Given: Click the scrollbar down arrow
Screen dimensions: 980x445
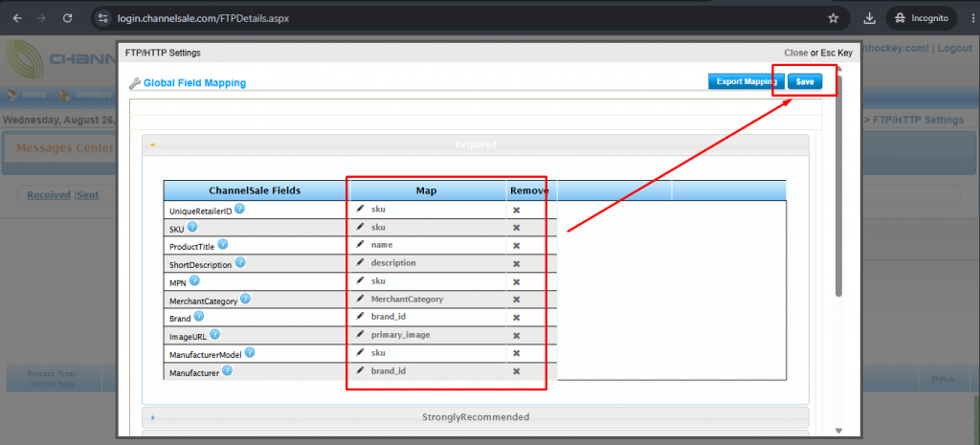Looking at the screenshot, I should (x=838, y=430).
